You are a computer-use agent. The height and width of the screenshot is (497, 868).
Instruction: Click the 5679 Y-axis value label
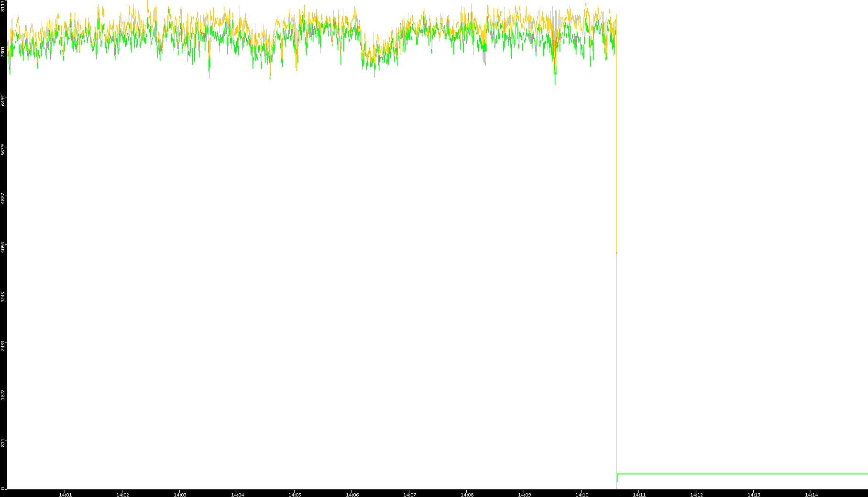pos(3,149)
